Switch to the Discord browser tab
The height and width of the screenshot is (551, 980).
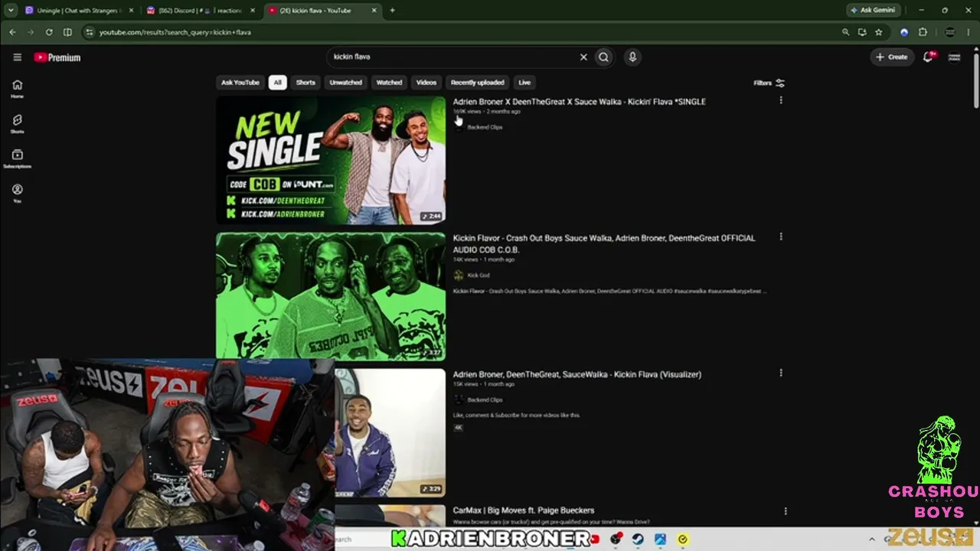coord(200,10)
